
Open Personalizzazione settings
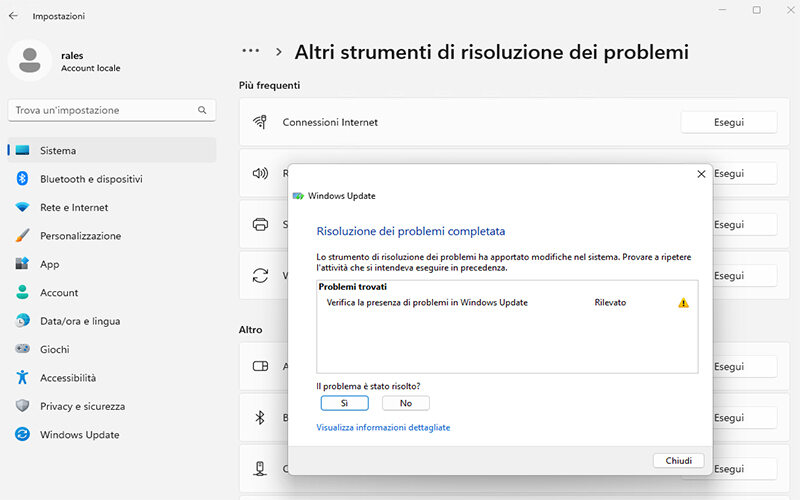click(112, 236)
